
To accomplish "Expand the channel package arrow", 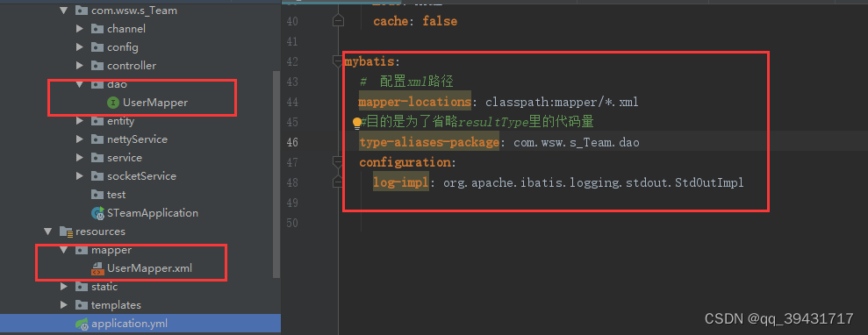I will (80, 29).
